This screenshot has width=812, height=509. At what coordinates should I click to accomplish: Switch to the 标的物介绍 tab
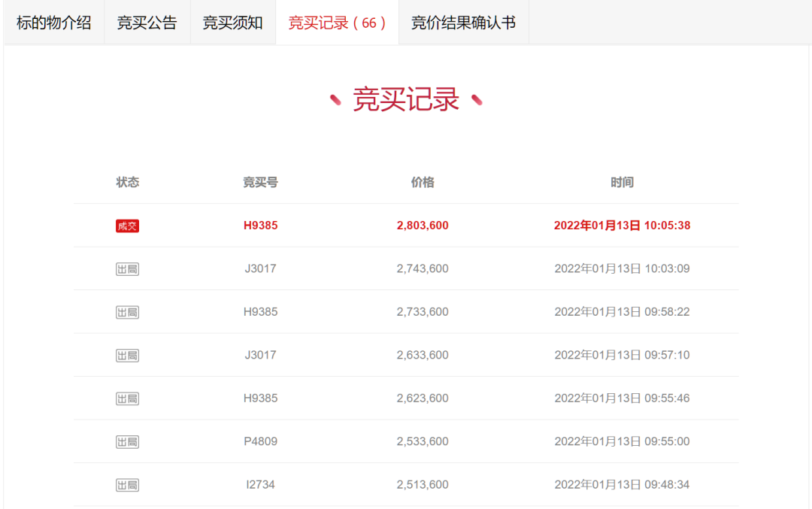coord(53,23)
